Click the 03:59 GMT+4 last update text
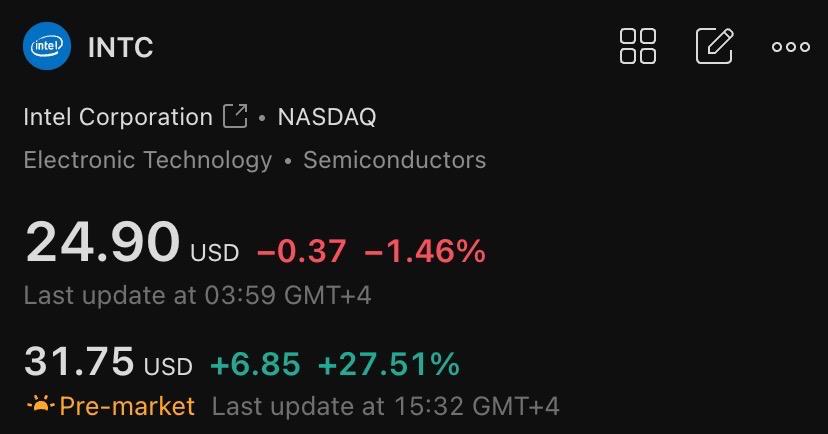This screenshot has height=434, width=828. coord(197,295)
